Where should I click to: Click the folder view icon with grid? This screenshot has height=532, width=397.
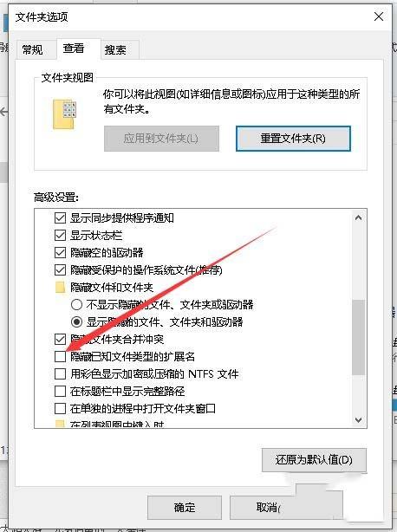click(64, 114)
